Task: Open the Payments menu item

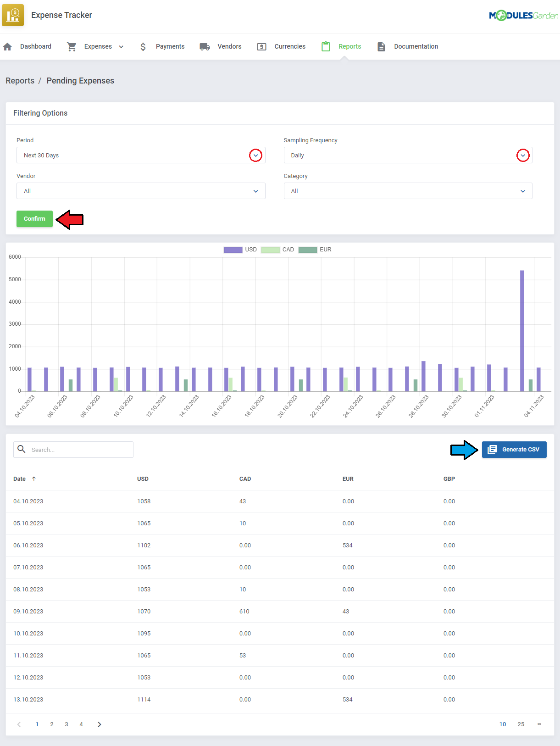Action: click(170, 46)
